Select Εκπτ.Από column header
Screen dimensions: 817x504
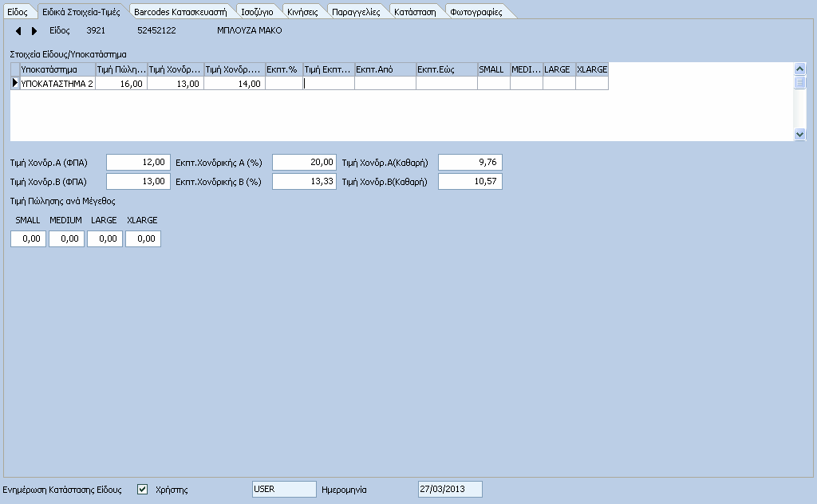tap(385, 69)
